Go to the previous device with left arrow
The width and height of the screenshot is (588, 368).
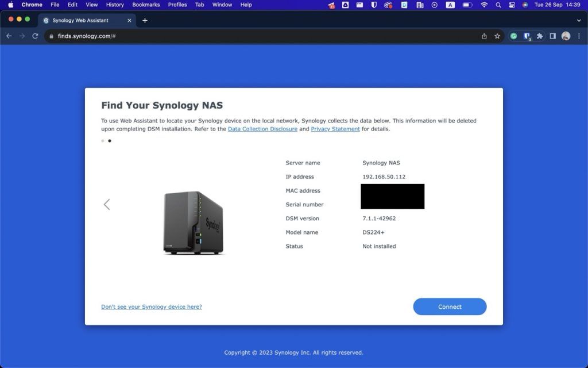point(107,204)
